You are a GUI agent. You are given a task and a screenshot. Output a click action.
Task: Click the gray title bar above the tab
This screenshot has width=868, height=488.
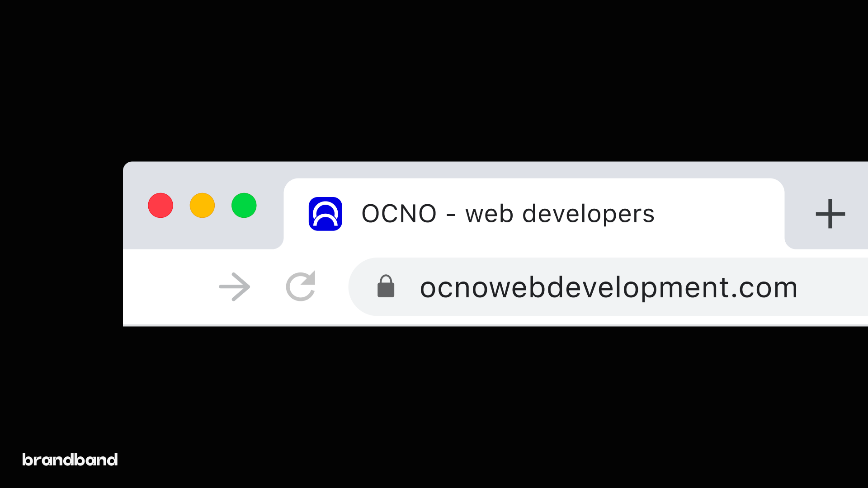tap(497, 170)
